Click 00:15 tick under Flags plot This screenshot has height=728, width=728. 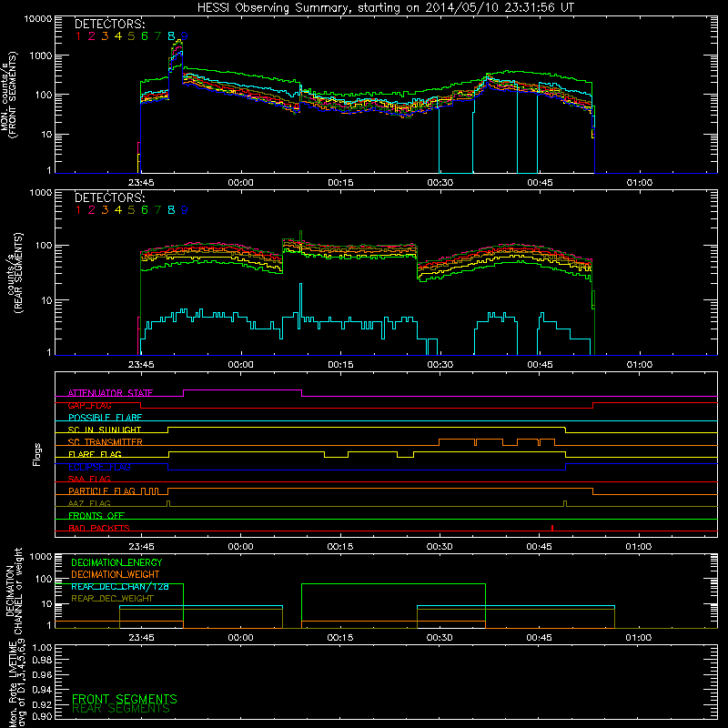pyautogui.click(x=340, y=547)
